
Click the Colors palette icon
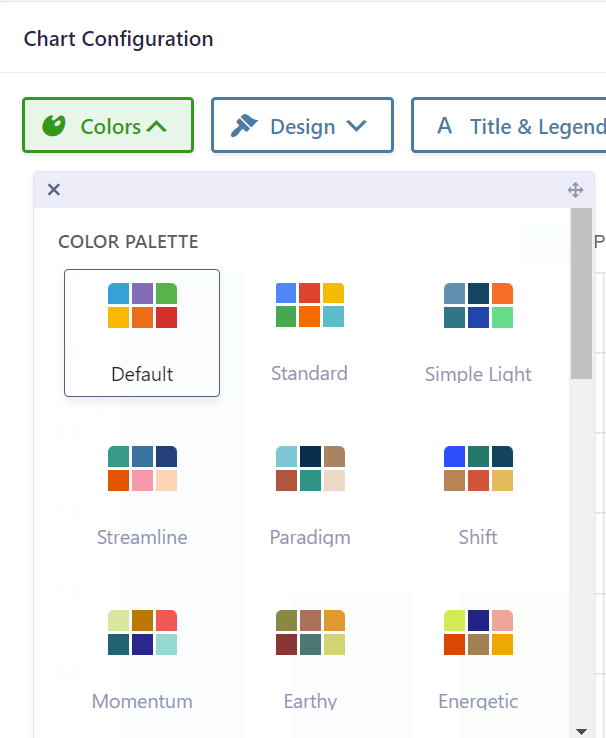tap(54, 126)
